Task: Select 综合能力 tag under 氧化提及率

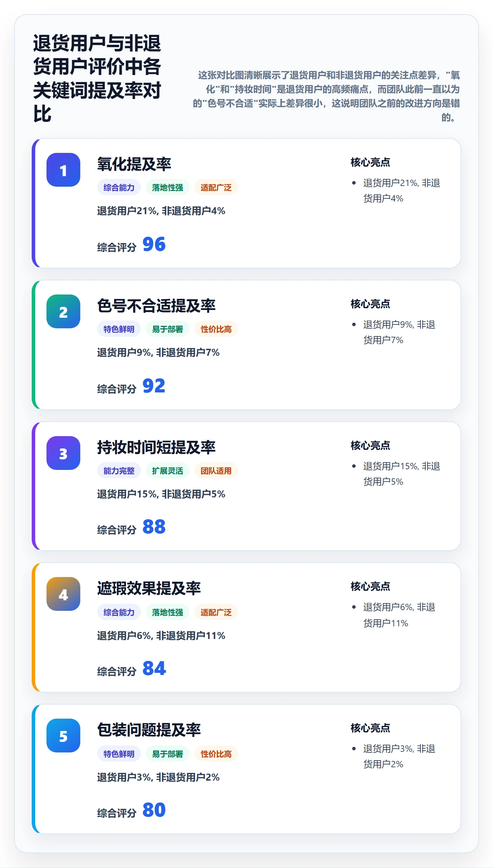Action: (119, 187)
